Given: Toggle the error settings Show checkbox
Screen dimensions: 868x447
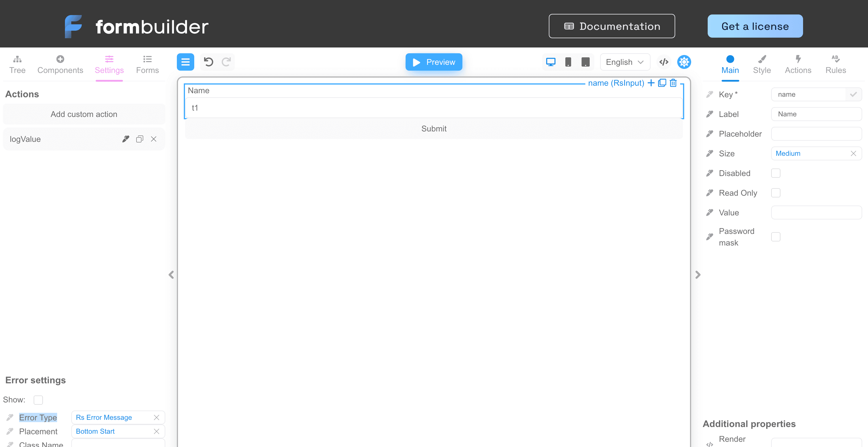Looking at the screenshot, I should 38,400.
